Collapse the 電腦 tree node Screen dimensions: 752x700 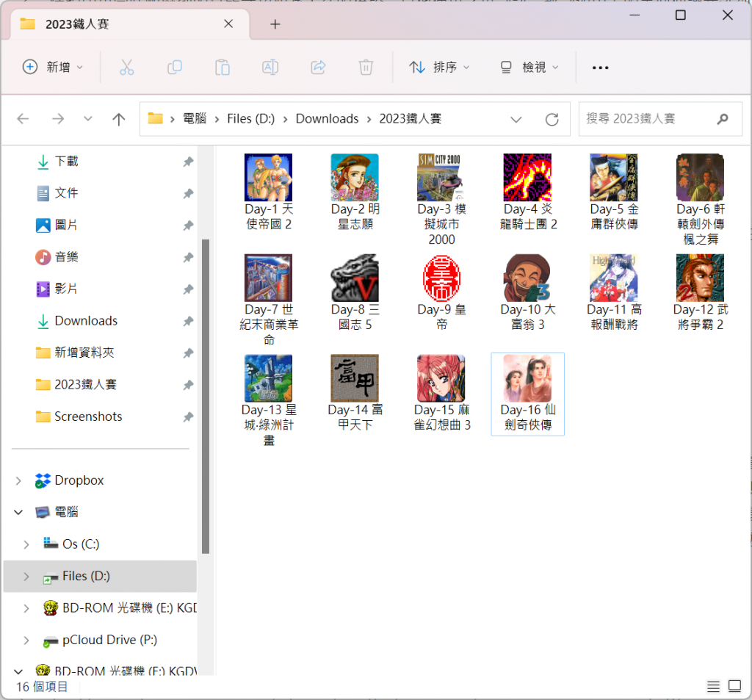[x=18, y=512]
